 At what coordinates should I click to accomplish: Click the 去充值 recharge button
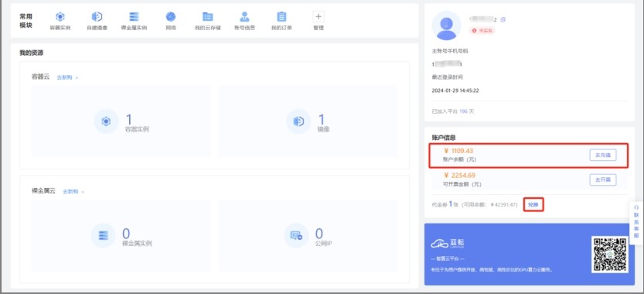[603, 156]
